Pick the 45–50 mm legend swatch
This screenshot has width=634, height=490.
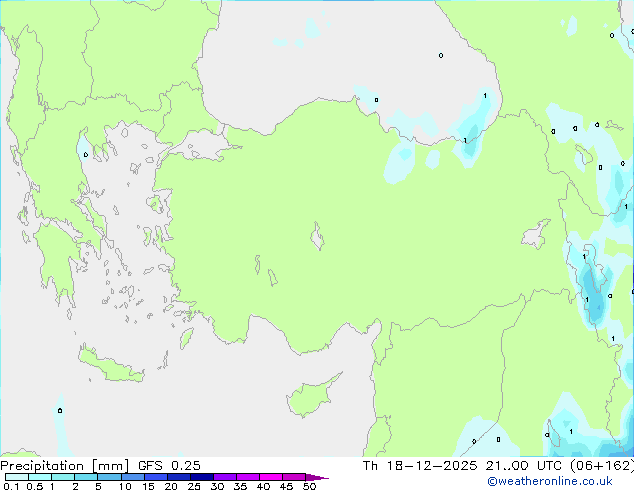(294, 477)
